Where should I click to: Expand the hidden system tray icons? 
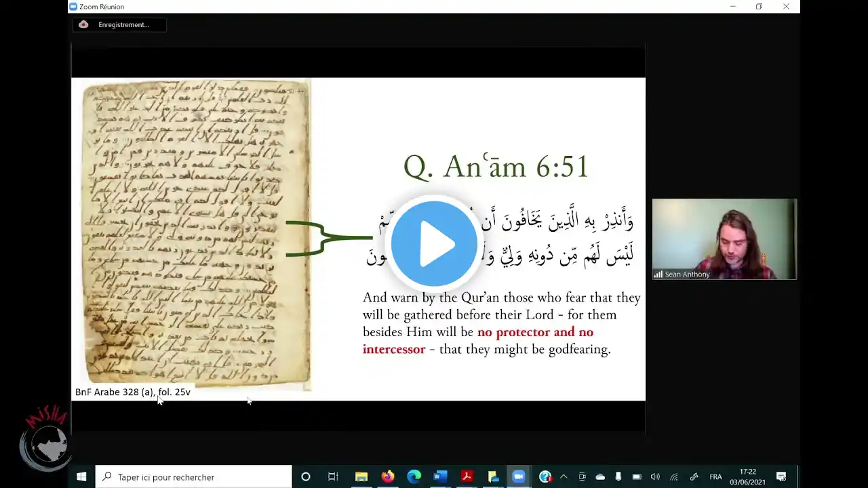point(563,477)
